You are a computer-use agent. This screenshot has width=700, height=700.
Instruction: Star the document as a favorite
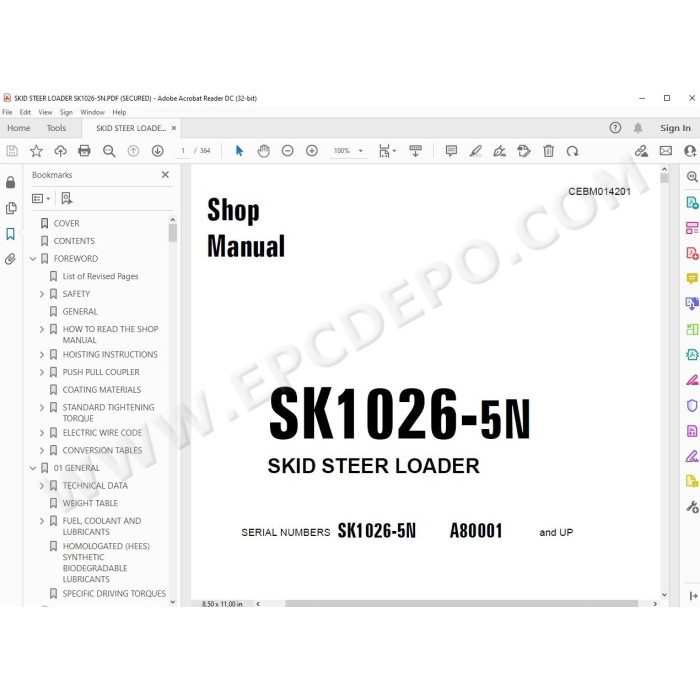(x=36, y=151)
